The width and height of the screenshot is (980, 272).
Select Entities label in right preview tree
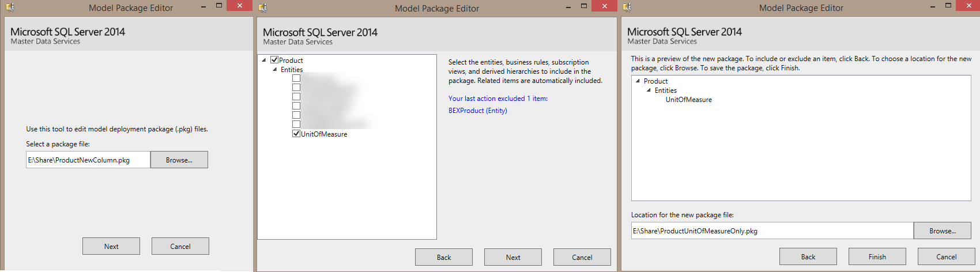[666, 90]
